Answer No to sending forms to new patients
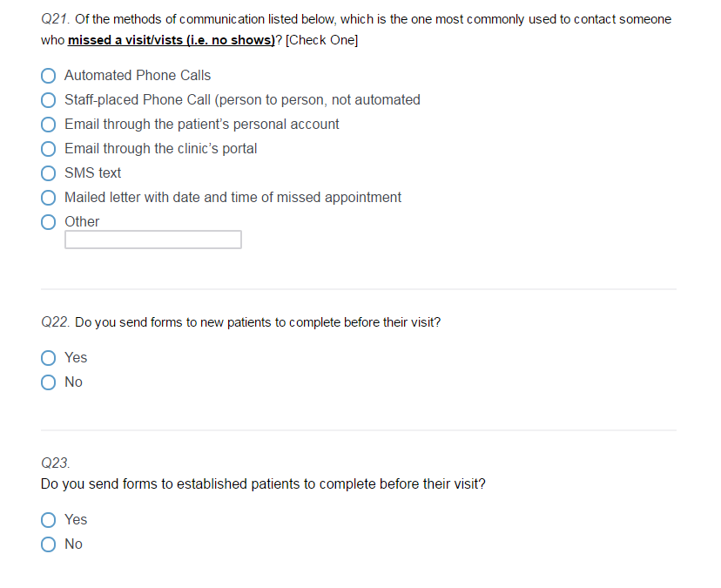The width and height of the screenshot is (721, 588). (x=49, y=382)
